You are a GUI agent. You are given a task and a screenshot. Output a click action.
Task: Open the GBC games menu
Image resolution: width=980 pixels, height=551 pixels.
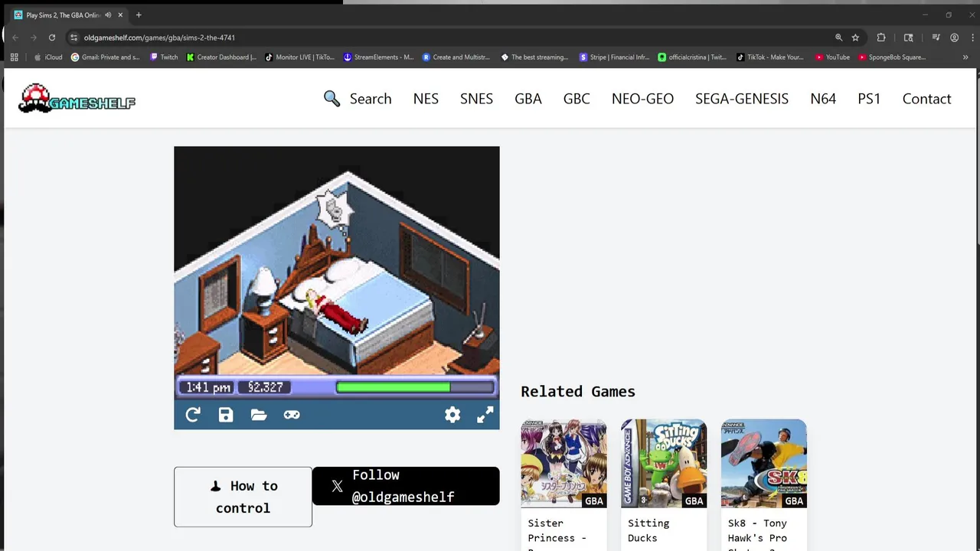(x=577, y=99)
